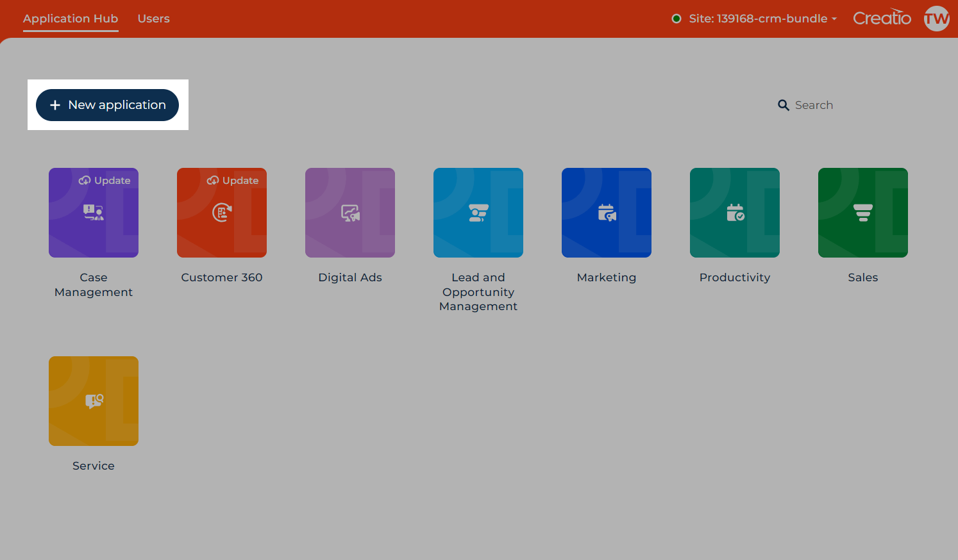958x560 pixels.
Task: Open the Digital Ads app tile
Action: pos(350,213)
